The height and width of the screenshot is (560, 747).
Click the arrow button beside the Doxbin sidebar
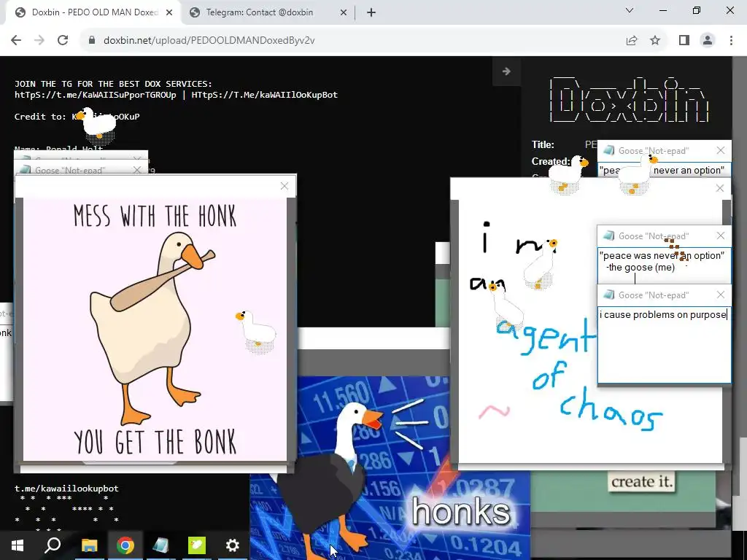(x=506, y=71)
